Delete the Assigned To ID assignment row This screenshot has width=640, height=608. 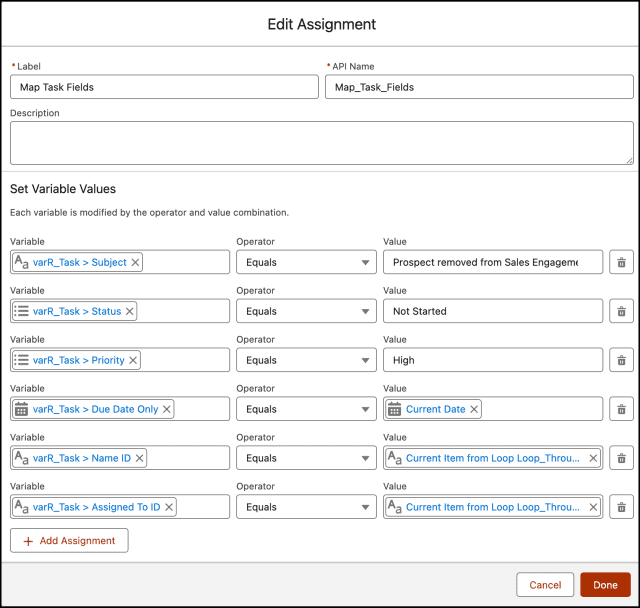(x=621, y=507)
